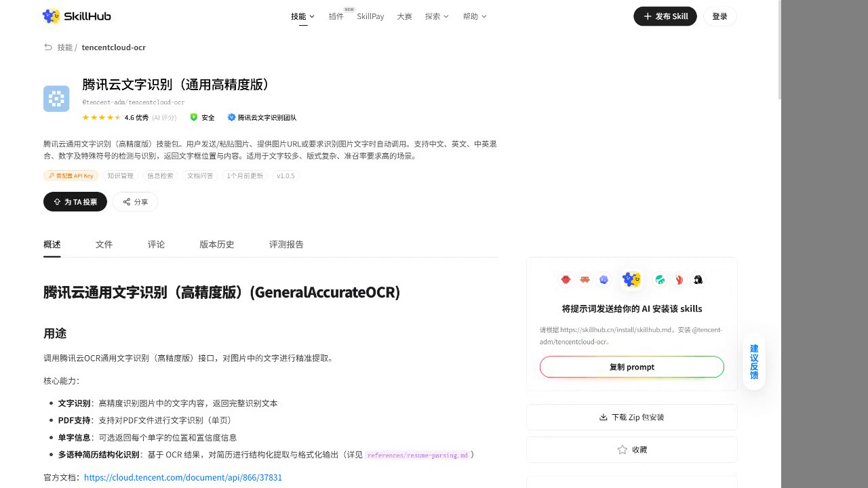Screen dimensions: 868x488
Task: Click the page vertical scrollbar
Action: (x=779, y=49)
